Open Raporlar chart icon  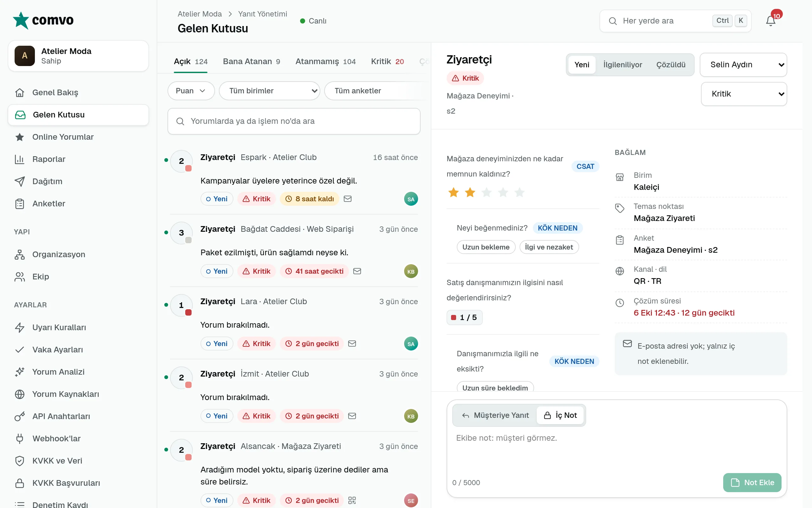(x=20, y=159)
